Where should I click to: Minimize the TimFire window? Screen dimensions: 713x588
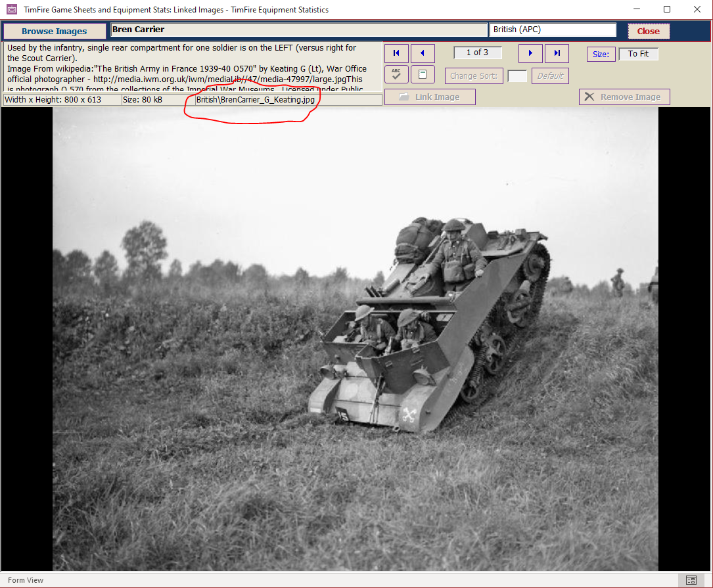[x=637, y=9]
